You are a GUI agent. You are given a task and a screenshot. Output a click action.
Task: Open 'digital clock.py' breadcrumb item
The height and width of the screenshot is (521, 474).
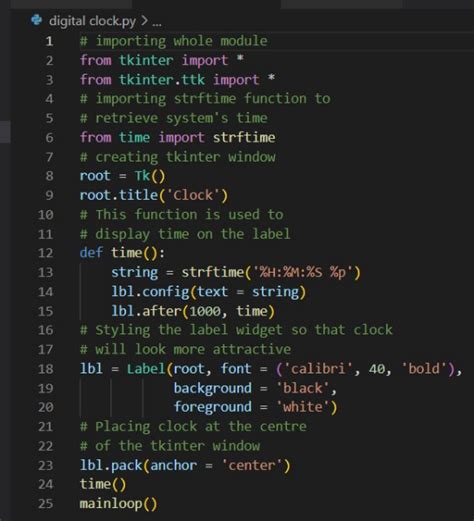coord(92,21)
